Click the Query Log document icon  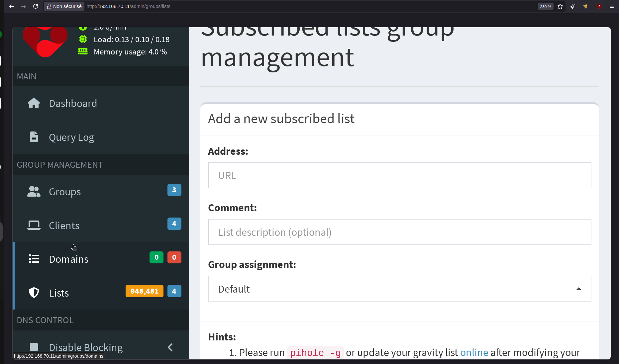(34, 137)
